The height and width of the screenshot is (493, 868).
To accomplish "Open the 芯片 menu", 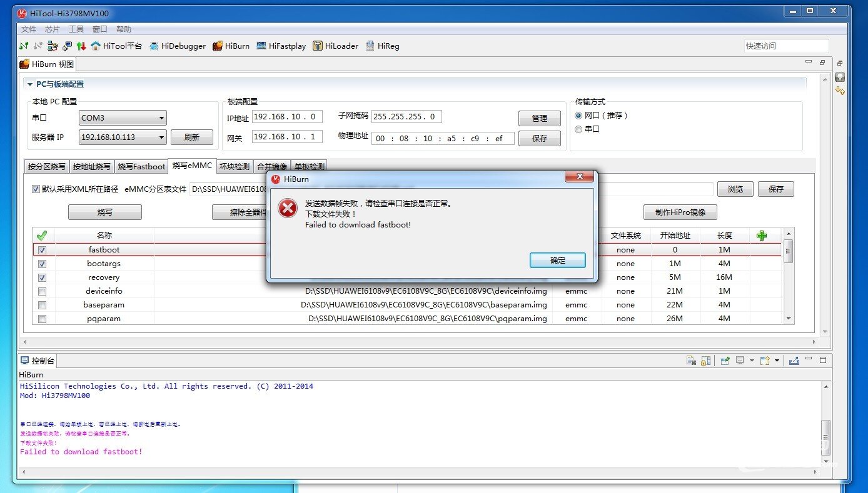I will pyautogui.click(x=53, y=29).
